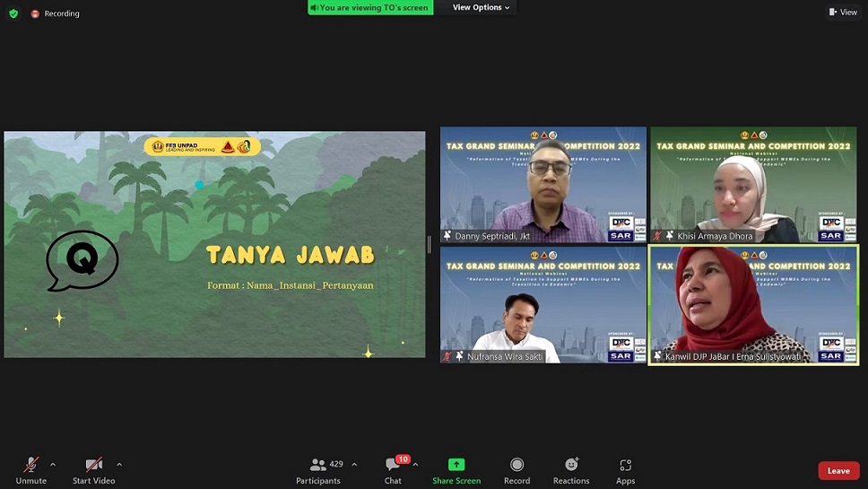Screen dimensions: 868x489
Task: Open audio options arrow next to Unmute
Action: [53, 465]
